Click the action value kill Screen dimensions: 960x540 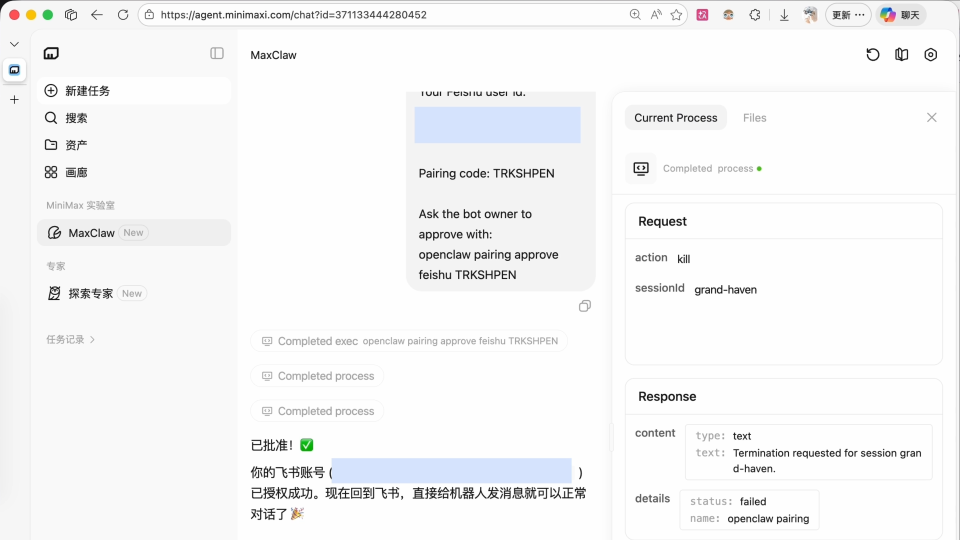683,259
